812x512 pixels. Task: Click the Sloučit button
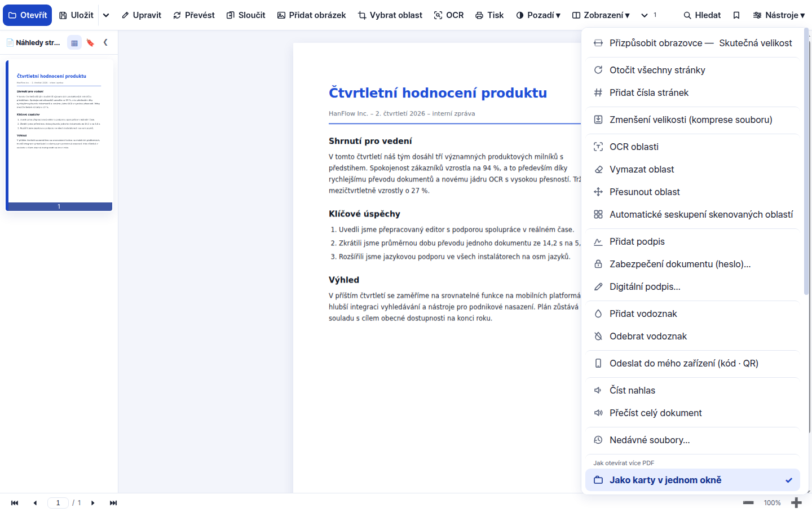(246, 15)
